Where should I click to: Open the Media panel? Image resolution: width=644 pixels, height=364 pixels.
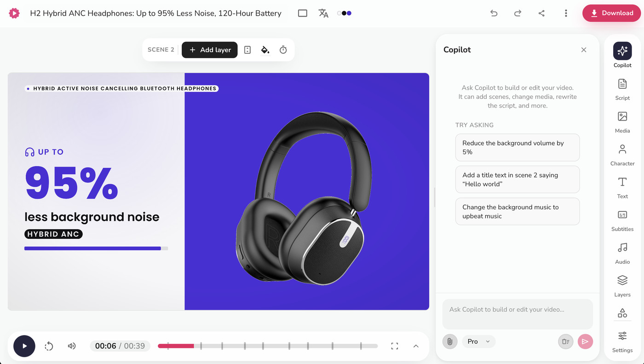(622, 121)
